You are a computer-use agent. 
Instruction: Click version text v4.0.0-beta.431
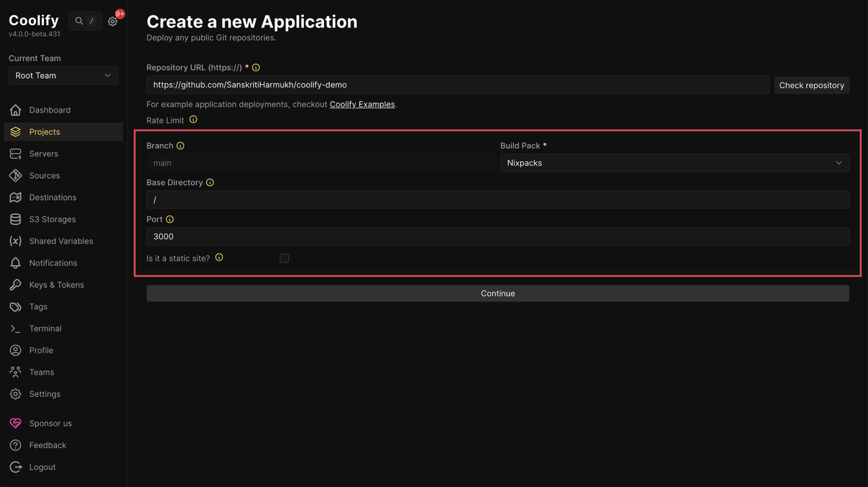point(35,34)
